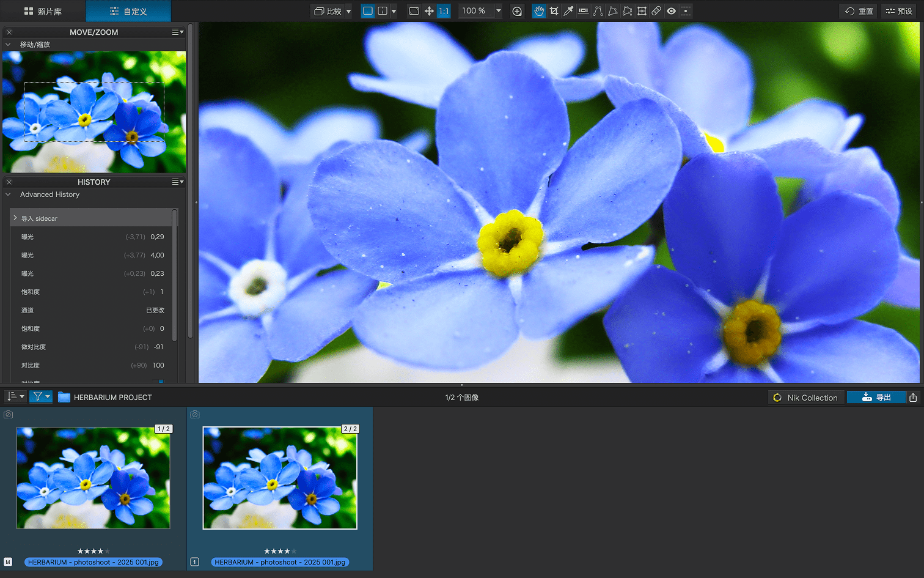Viewport: 924px width, 578px height.
Task: Click the Fit to screen icon
Action: (414, 11)
